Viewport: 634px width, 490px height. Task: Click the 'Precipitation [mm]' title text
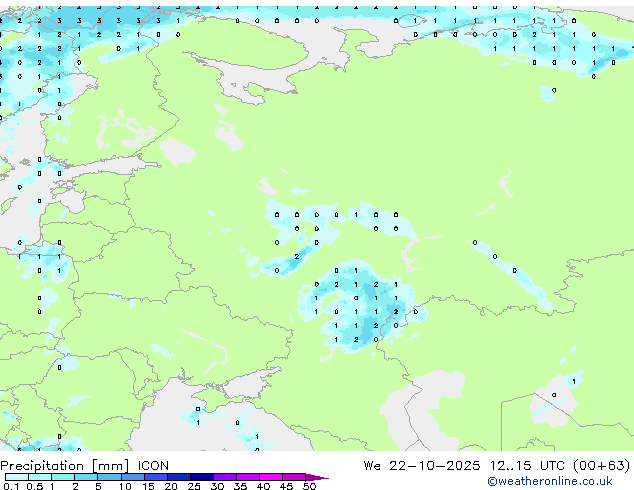click(65, 466)
